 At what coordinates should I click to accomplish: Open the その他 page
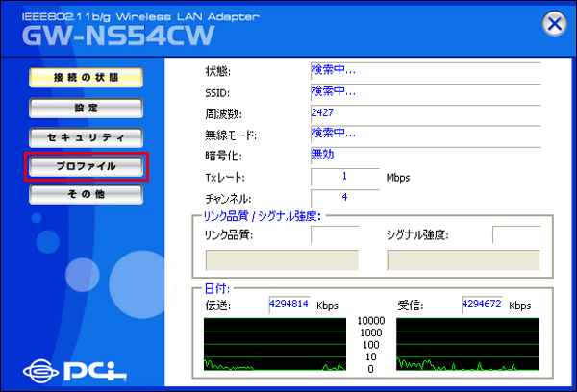pyautogui.click(x=86, y=194)
